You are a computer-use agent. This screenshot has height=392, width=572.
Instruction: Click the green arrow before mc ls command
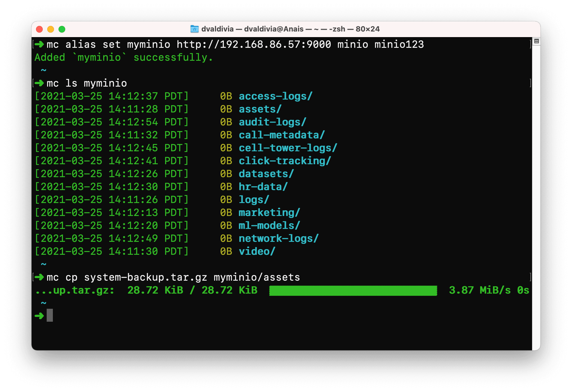(39, 83)
